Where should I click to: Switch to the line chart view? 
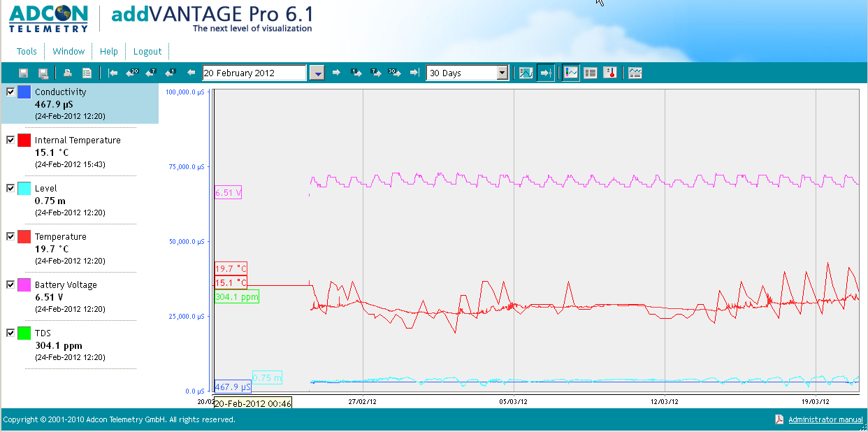point(571,73)
